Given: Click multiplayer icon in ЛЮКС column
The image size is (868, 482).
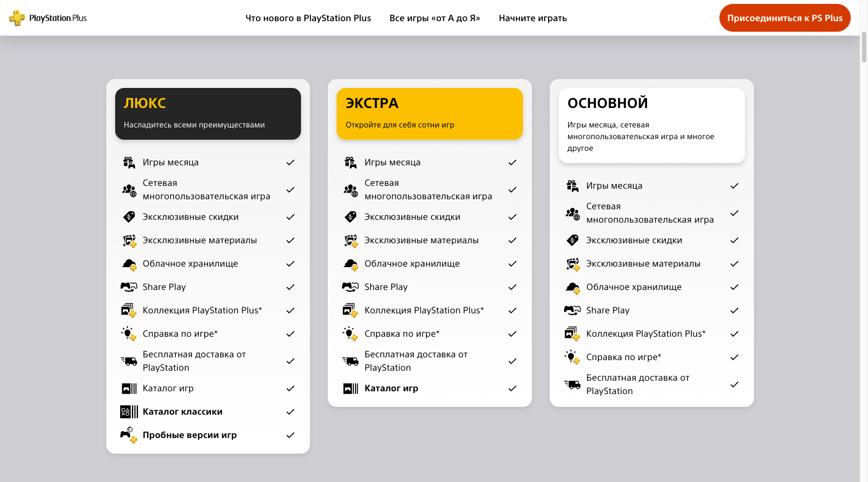Looking at the screenshot, I should tap(129, 190).
